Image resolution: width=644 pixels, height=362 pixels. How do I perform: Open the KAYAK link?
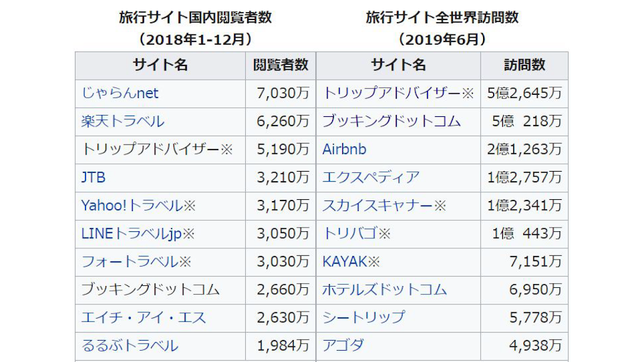click(x=344, y=261)
